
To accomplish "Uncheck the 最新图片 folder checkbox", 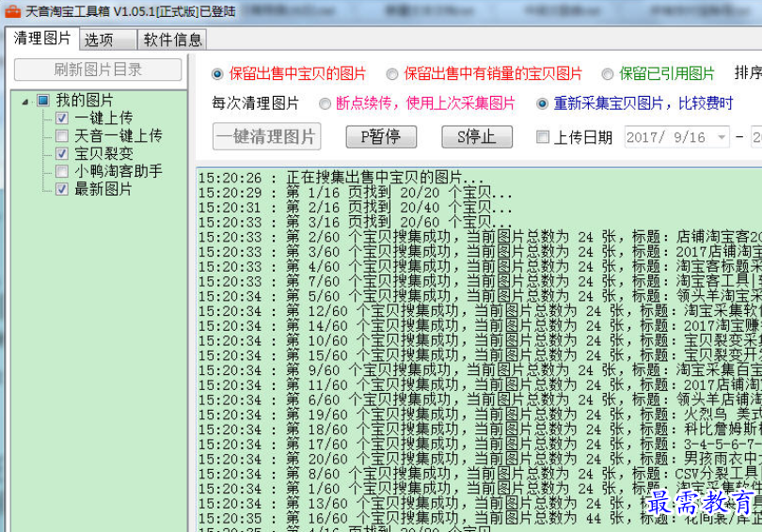I will pyautogui.click(x=62, y=189).
